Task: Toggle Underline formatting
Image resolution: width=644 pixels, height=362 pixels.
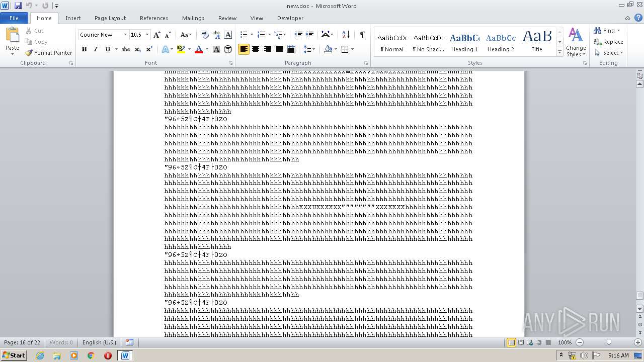Action: coord(107,49)
